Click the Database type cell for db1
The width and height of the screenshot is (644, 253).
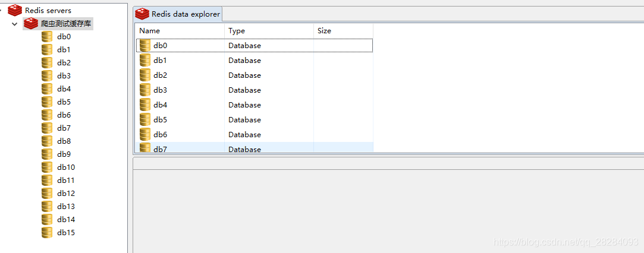point(245,60)
